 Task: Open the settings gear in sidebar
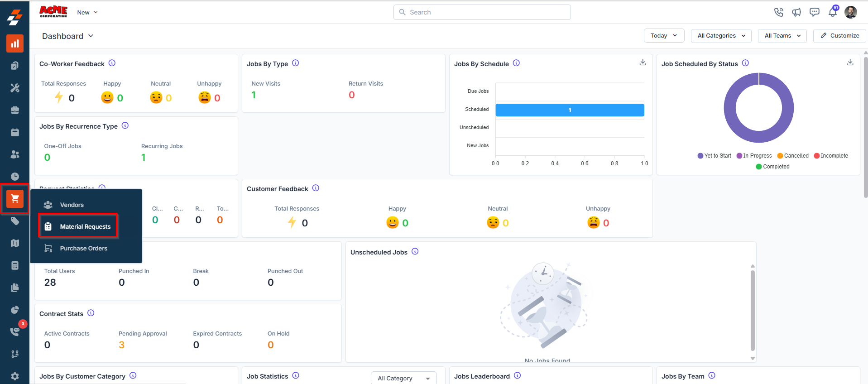(15, 376)
